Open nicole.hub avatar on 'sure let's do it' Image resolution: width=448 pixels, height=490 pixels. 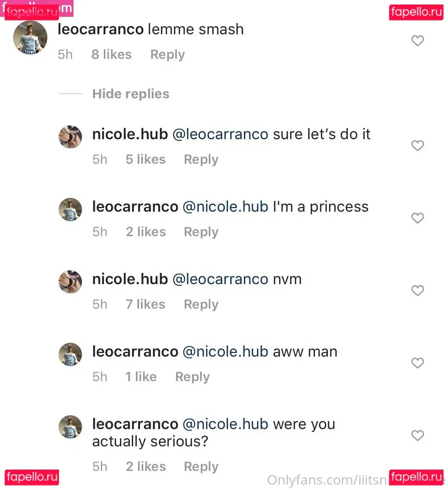click(x=70, y=137)
